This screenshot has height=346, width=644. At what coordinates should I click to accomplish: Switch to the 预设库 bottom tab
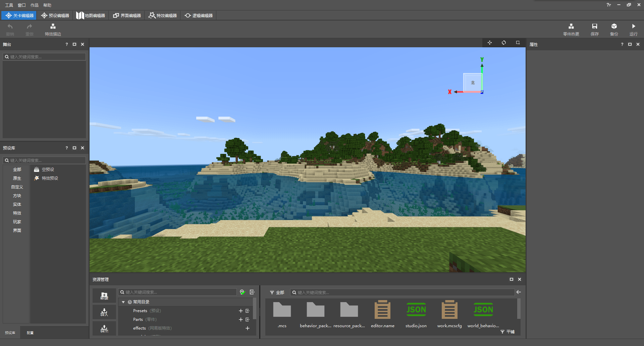point(10,333)
